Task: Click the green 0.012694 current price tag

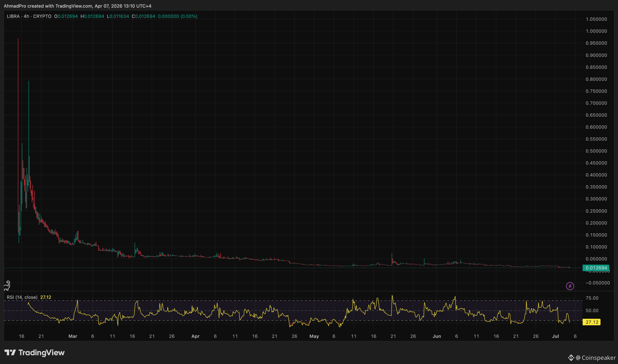Action: click(x=596, y=268)
